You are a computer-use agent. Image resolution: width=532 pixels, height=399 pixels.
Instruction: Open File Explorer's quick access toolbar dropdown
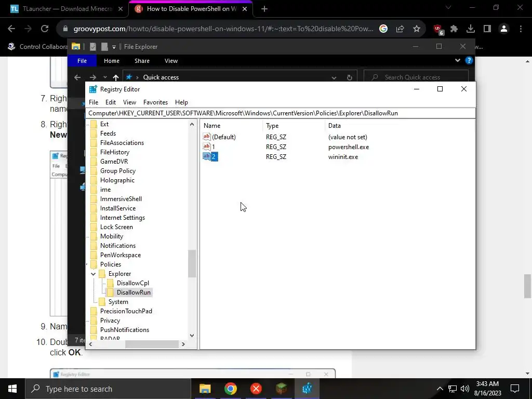click(x=114, y=47)
